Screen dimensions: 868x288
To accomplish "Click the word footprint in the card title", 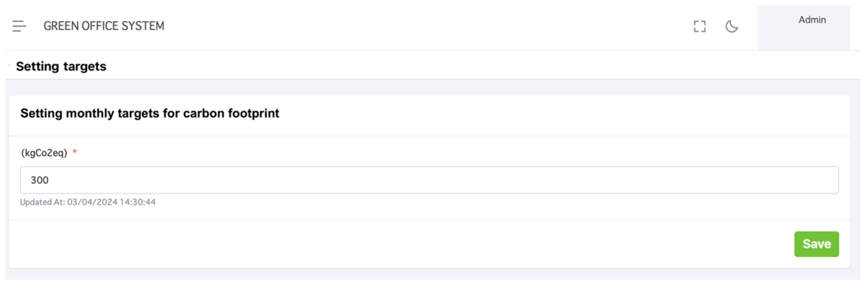I will coord(254,113).
